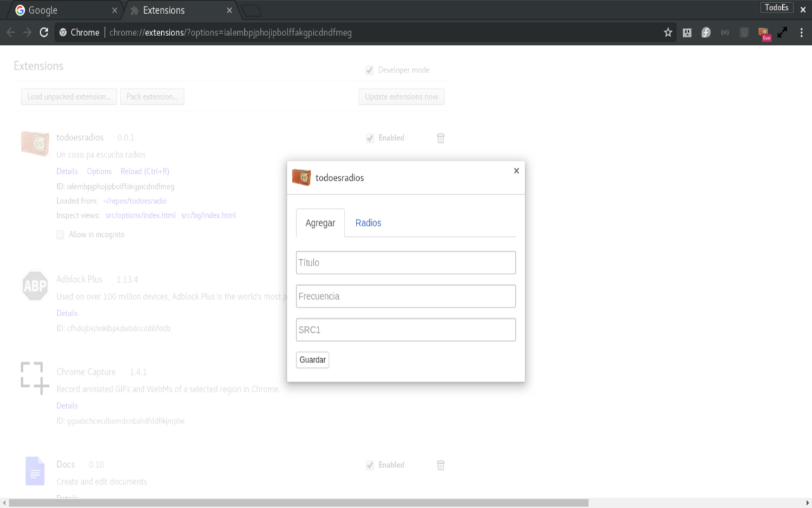Viewport: 812px width, 508px height.
Task: Click the TodoEs profile button
Action: [776, 8]
